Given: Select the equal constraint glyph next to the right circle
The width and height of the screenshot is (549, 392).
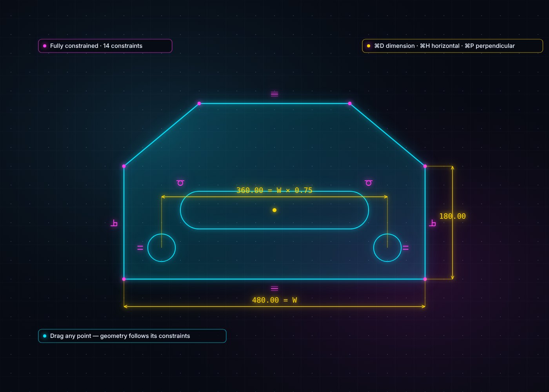Looking at the screenshot, I should point(405,248).
